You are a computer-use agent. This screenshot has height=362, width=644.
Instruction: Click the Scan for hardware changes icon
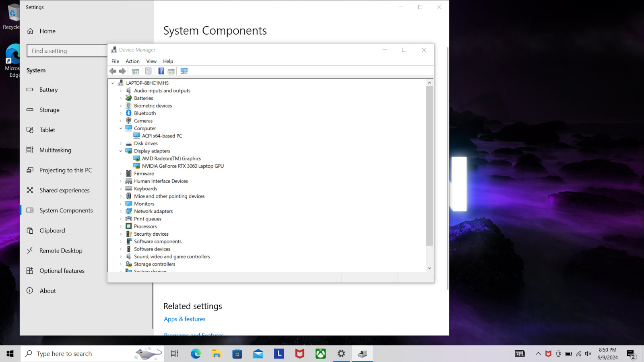click(184, 71)
